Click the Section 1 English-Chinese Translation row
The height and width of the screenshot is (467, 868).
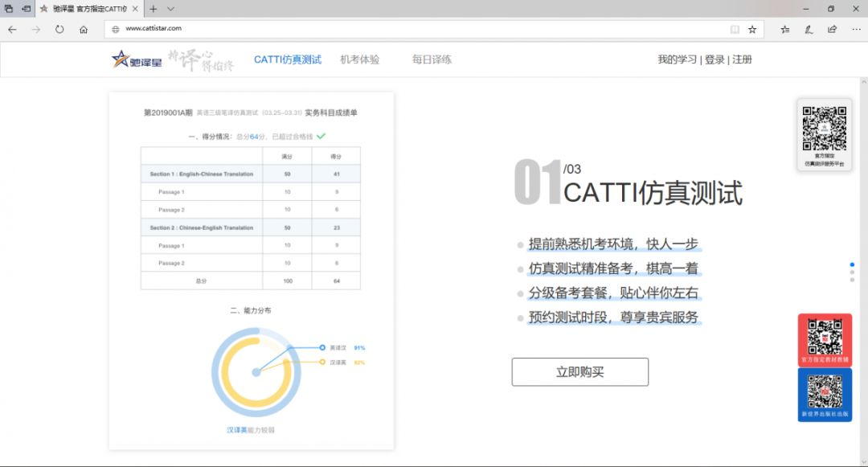click(x=250, y=174)
